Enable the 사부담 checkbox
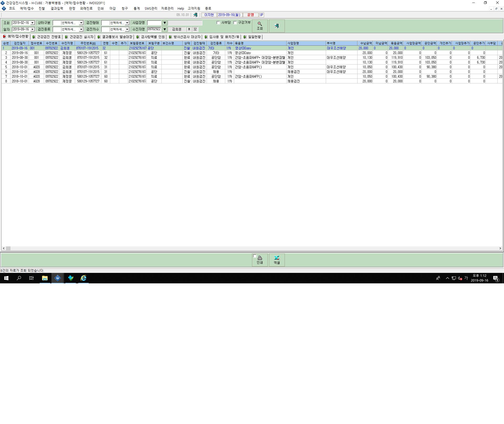The width and height of the screenshot is (504, 424). [218, 23]
